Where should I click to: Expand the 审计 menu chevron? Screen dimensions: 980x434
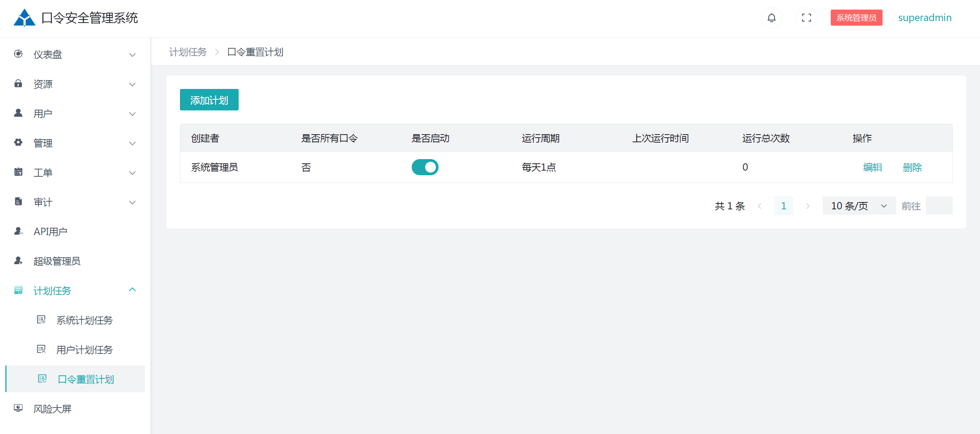click(x=132, y=202)
